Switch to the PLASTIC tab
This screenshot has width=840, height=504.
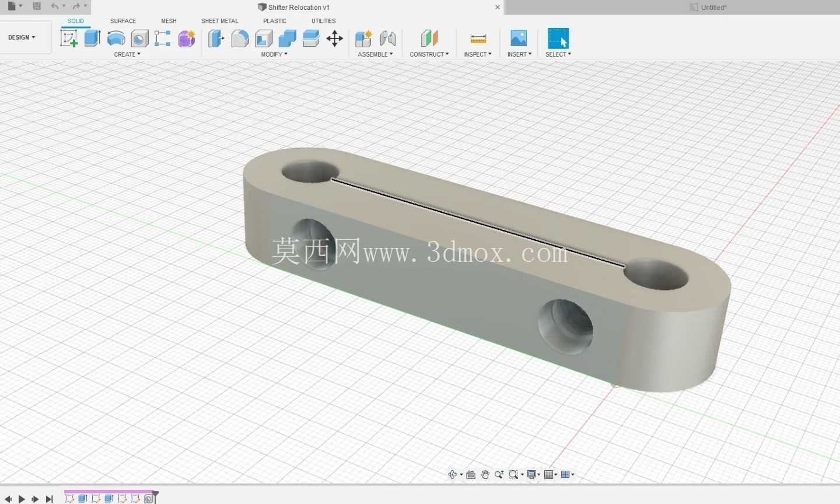[275, 21]
